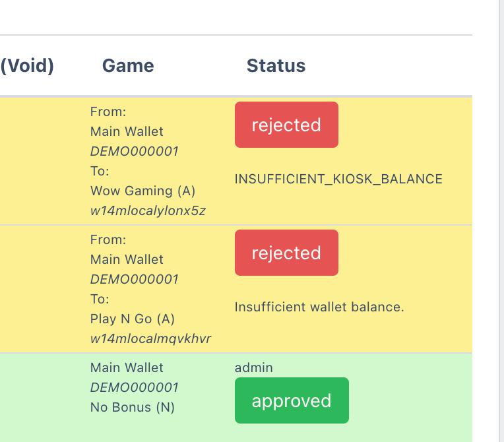Click Main Wallet in the Wow Gaming row
This screenshot has height=442, width=504.
coord(127,131)
